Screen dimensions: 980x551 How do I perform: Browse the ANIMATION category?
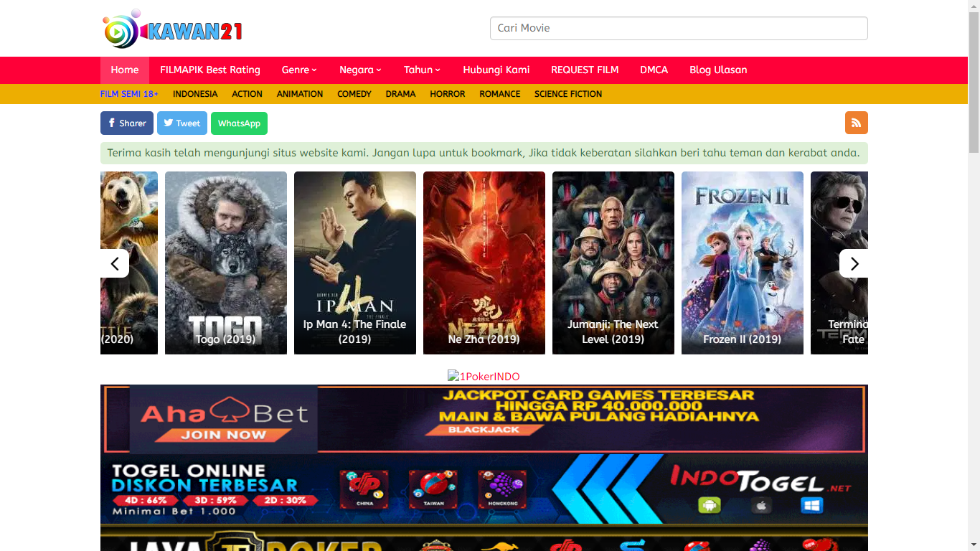300,94
